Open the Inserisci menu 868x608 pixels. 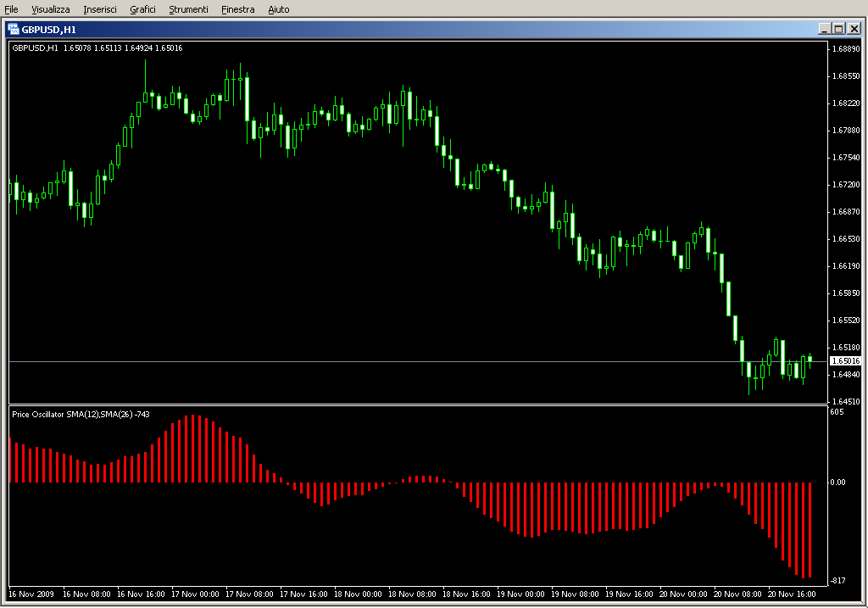pyautogui.click(x=100, y=9)
